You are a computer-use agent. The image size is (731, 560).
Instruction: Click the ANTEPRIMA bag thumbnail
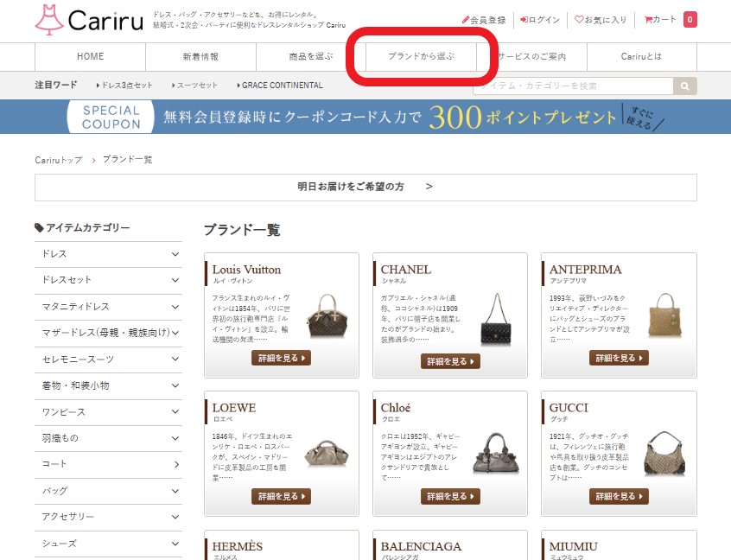[x=665, y=315]
